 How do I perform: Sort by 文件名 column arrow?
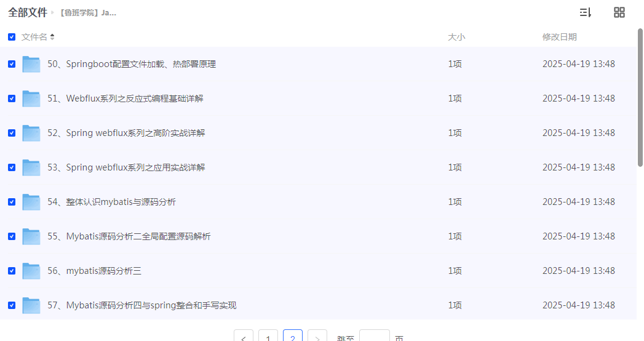click(x=52, y=37)
